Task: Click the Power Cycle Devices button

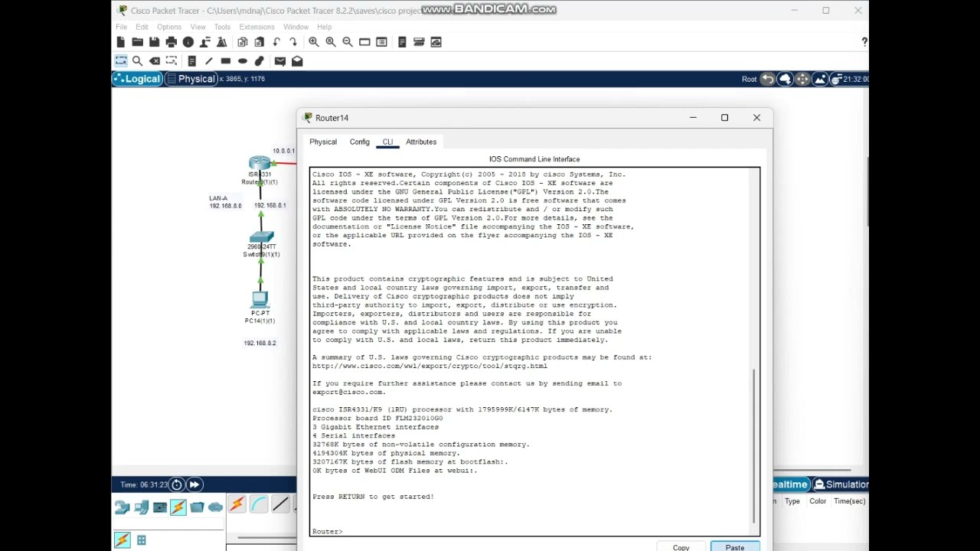Action: pyautogui.click(x=177, y=484)
